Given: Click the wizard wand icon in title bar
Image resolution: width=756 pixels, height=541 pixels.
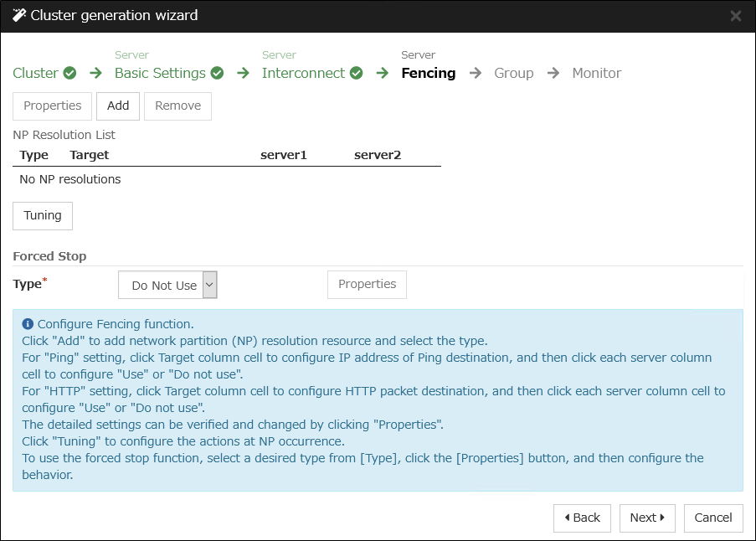Looking at the screenshot, I should point(19,16).
